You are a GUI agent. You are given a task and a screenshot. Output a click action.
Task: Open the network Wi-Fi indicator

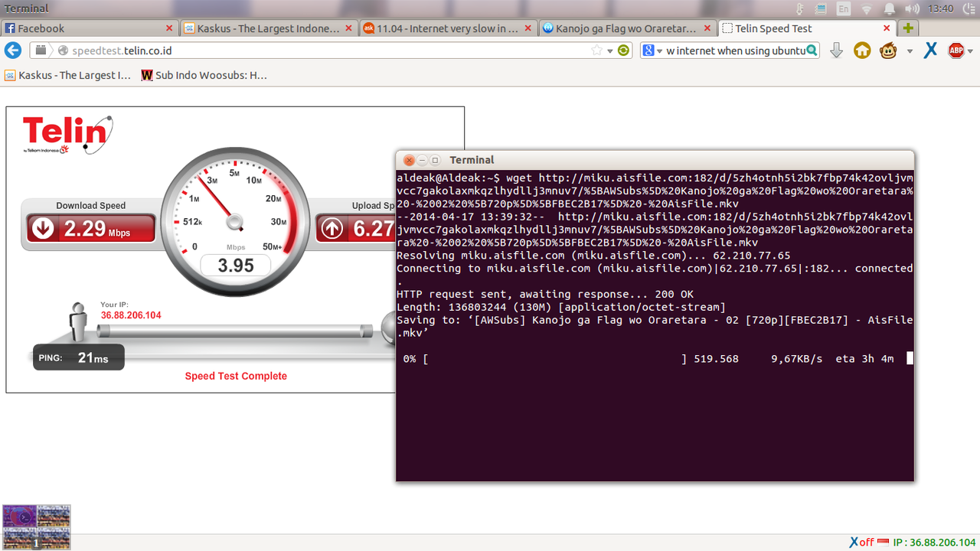[867, 8]
